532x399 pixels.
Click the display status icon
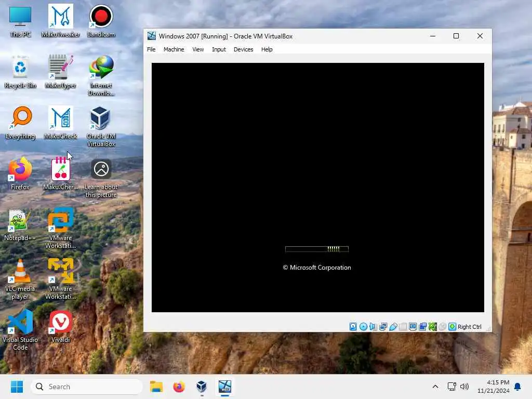click(413, 327)
